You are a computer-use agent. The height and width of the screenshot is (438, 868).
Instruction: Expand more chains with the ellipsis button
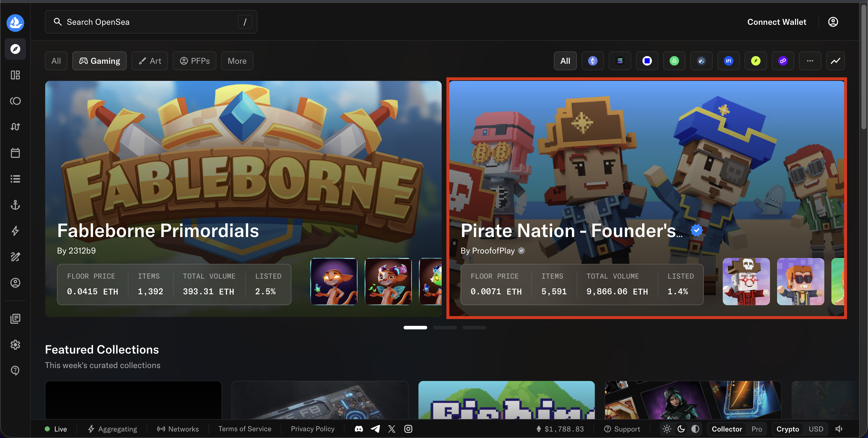pos(810,61)
